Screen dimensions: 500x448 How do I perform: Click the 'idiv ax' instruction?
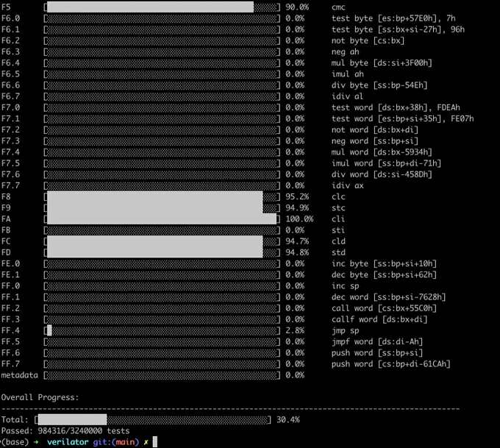[x=348, y=185]
